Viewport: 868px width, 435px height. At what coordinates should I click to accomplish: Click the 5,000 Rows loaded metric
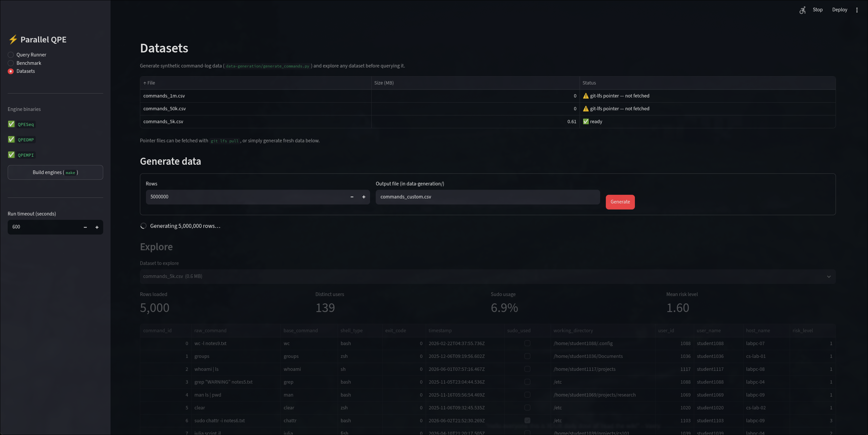pyautogui.click(x=155, y=308)
